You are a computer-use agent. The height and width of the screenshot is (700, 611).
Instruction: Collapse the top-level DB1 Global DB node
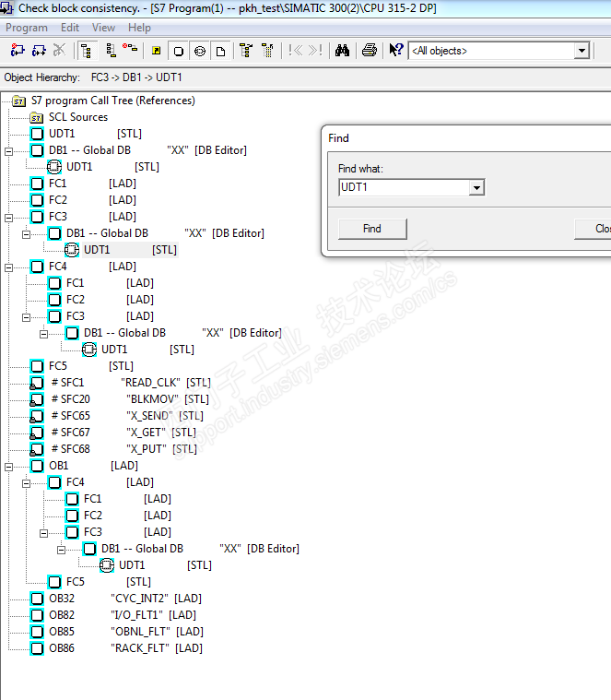pos(8,151)
